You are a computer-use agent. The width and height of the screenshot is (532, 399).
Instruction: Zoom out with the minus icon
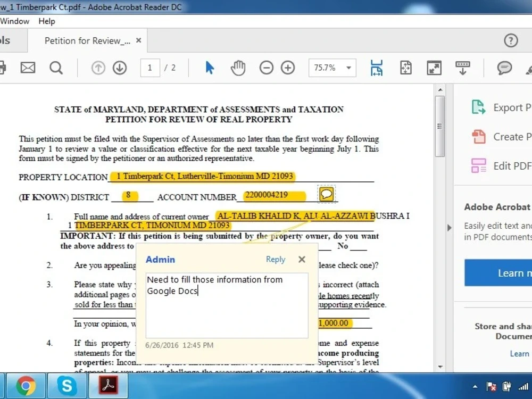267,68
